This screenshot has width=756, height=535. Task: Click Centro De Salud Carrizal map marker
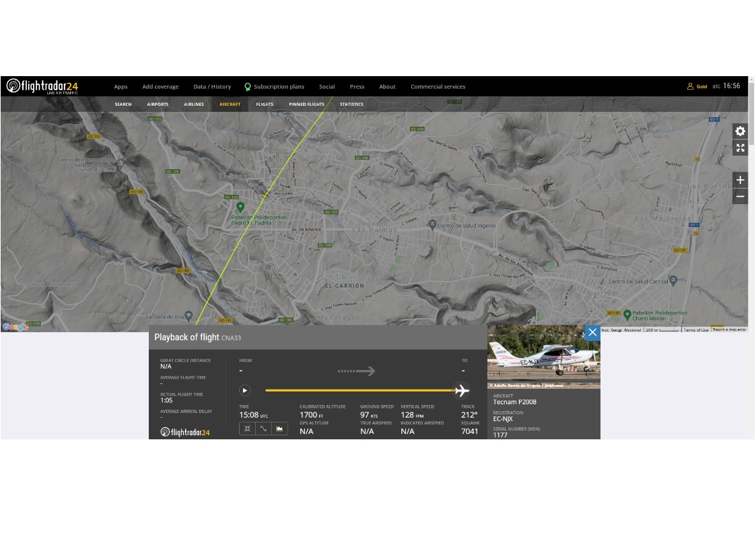coord(674,280)
